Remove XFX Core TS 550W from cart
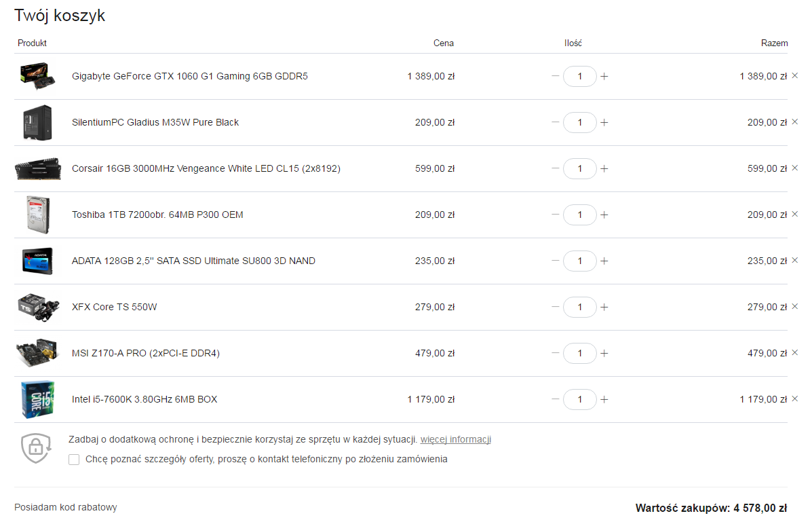Viewport: 812px width, 520px height. pos(795,306)
